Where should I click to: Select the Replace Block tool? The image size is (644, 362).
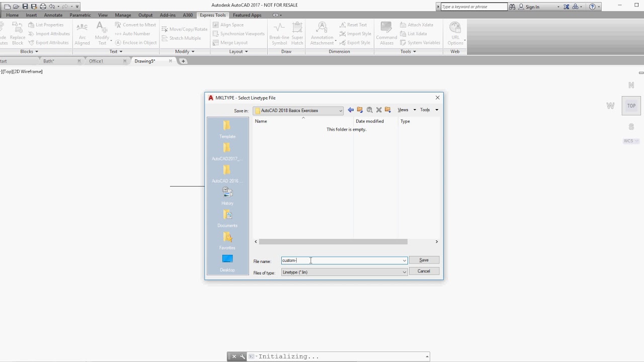pyautogui.click(x=17, y=34)
